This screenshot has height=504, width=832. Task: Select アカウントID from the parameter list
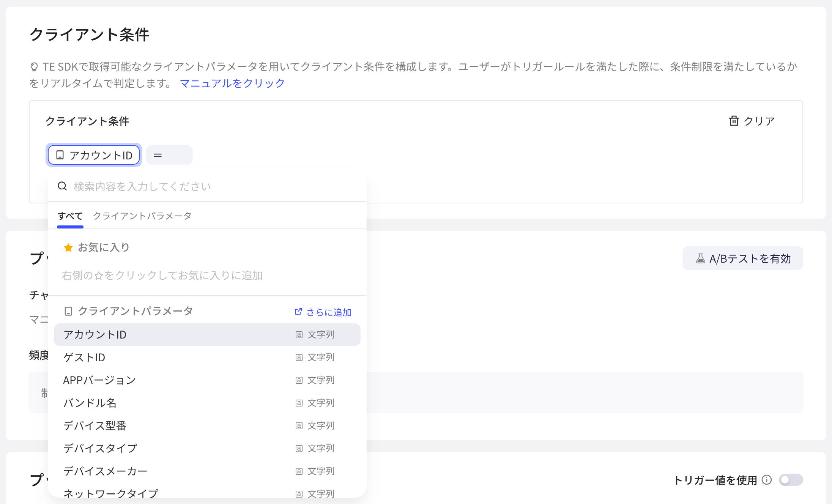[207, 335]
